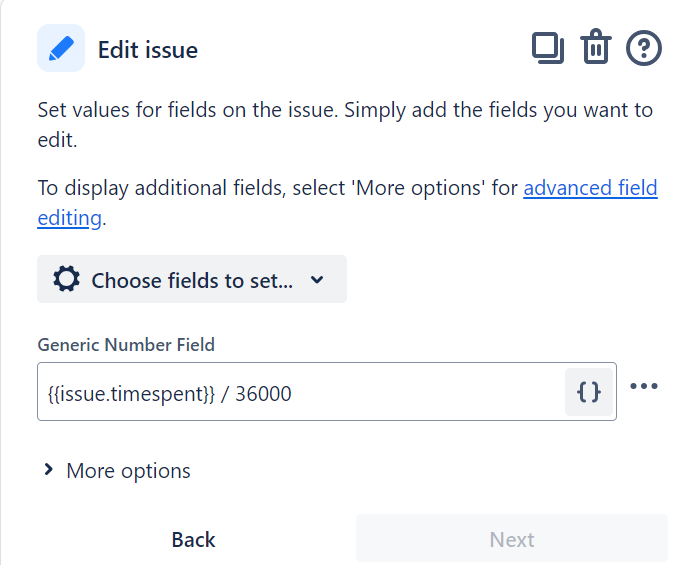Follow the "advanced field editing" link
This screenshot has width=685, height=565.
pyautogui.click(x=590, y=188)
